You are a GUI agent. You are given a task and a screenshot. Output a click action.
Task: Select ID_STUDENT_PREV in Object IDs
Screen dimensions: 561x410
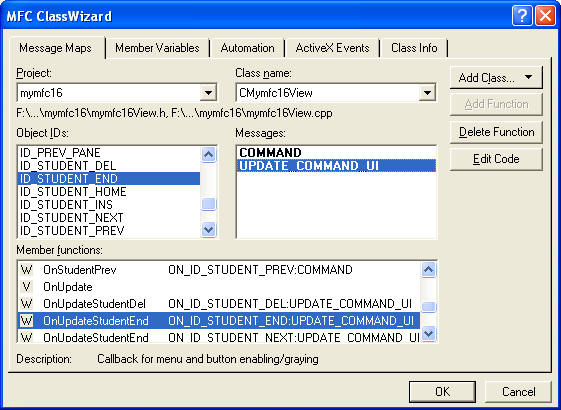click(109, 231)
